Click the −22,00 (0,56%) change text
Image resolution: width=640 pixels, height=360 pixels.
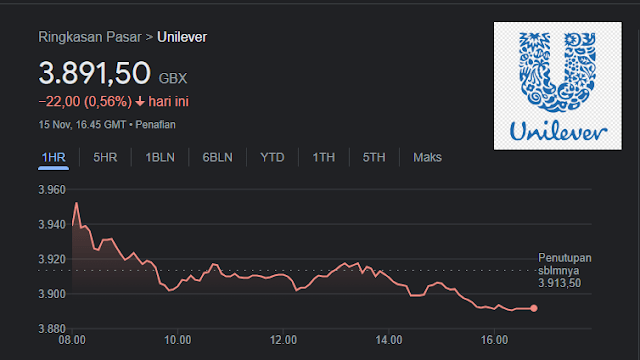[85, 101]
